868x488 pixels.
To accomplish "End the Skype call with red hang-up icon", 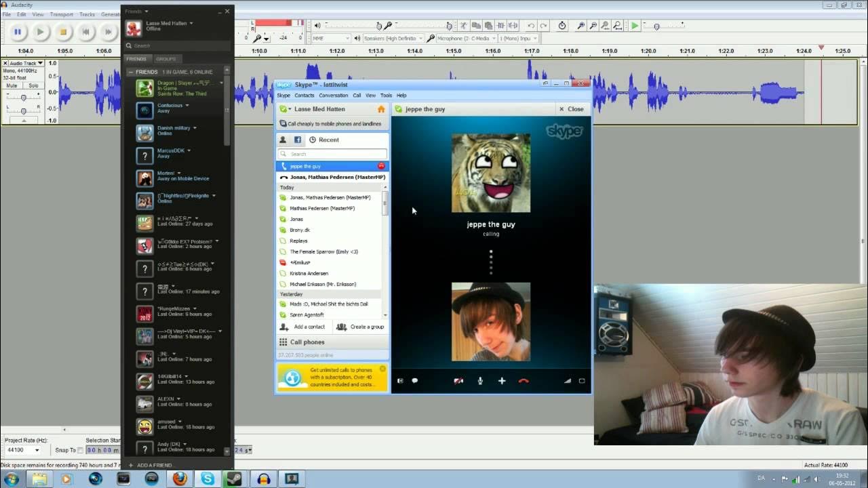I will tap(523, 381).
